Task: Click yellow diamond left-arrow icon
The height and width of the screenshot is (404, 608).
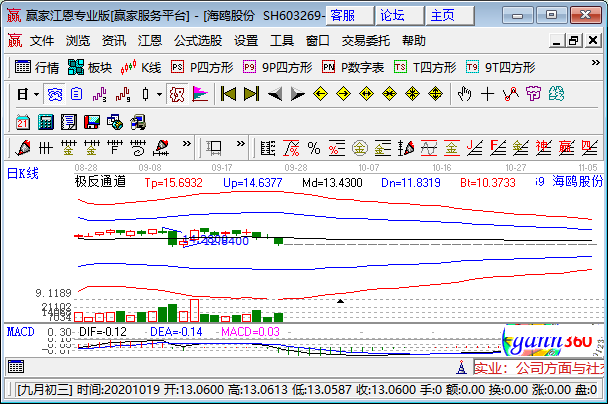Action: [x=320, y=94]
